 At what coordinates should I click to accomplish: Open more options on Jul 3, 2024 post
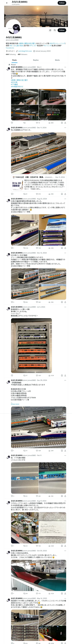coord(65,307)
